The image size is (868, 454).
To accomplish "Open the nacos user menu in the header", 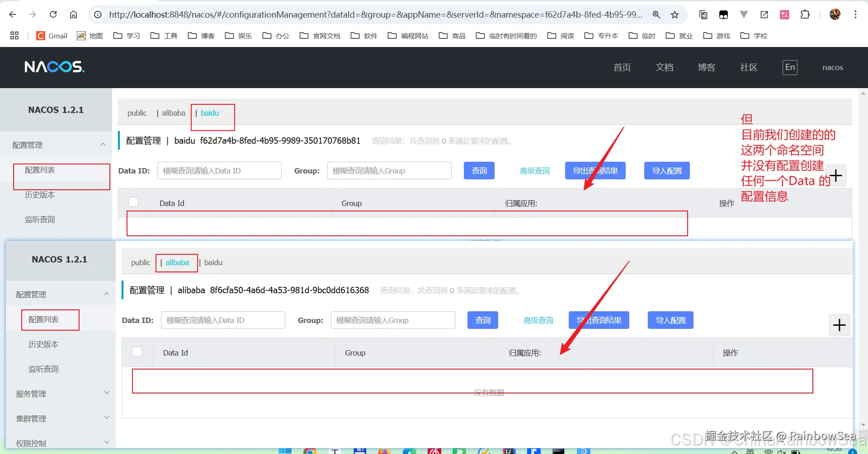I will tap(833, 67).
